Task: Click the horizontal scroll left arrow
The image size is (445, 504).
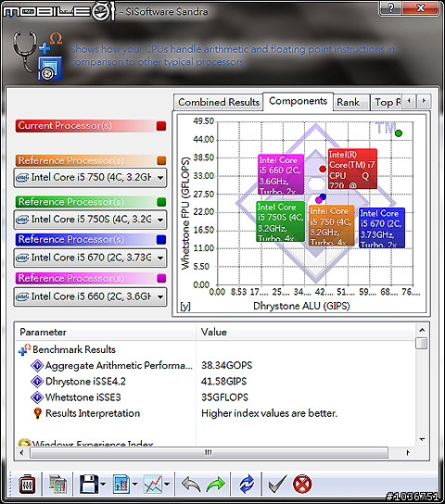Action: point(21,452)
